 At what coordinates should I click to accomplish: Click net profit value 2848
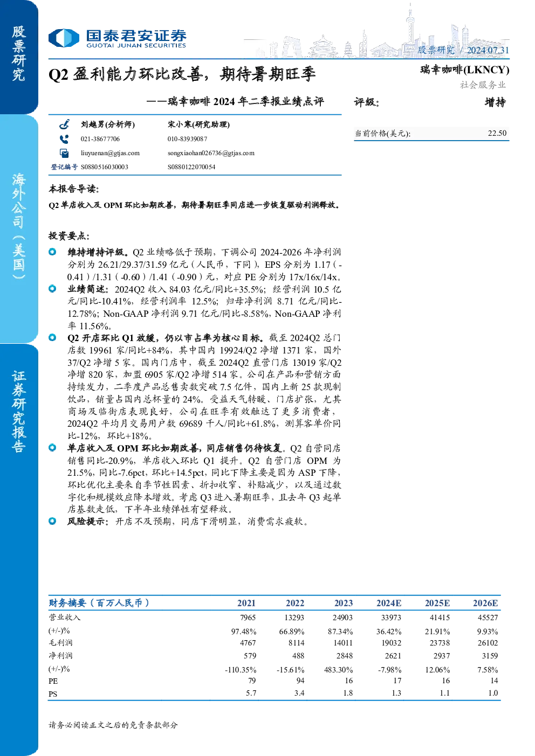tap(345, 656)
